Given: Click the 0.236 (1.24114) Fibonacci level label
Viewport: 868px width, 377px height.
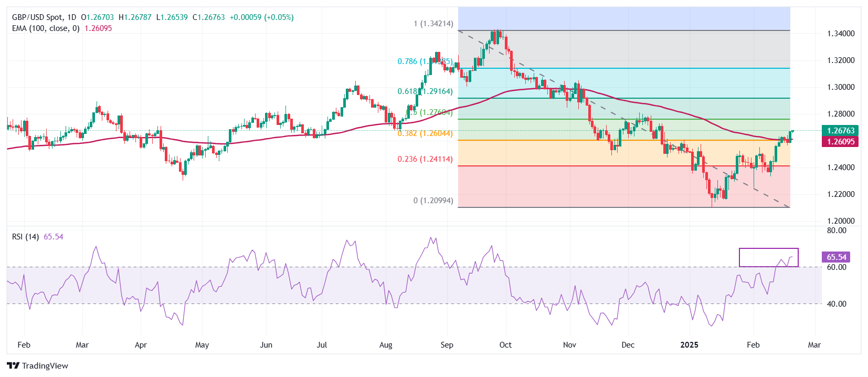Looking at the screenshot, I should tap(425, 159).
